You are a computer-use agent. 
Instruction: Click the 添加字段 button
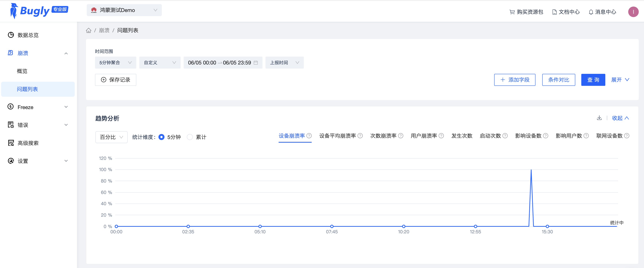[x=514, y=80]
